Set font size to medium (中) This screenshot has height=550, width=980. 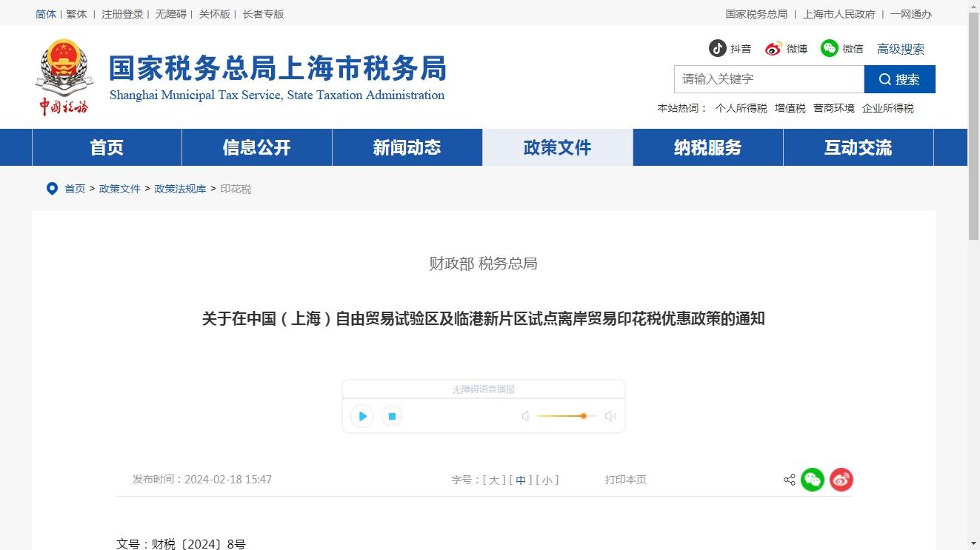pyautogui.click(x=521, y=480)
